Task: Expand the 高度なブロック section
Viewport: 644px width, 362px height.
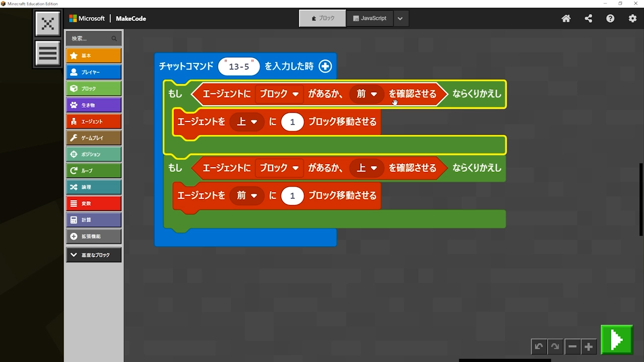Action: (94, 255)
